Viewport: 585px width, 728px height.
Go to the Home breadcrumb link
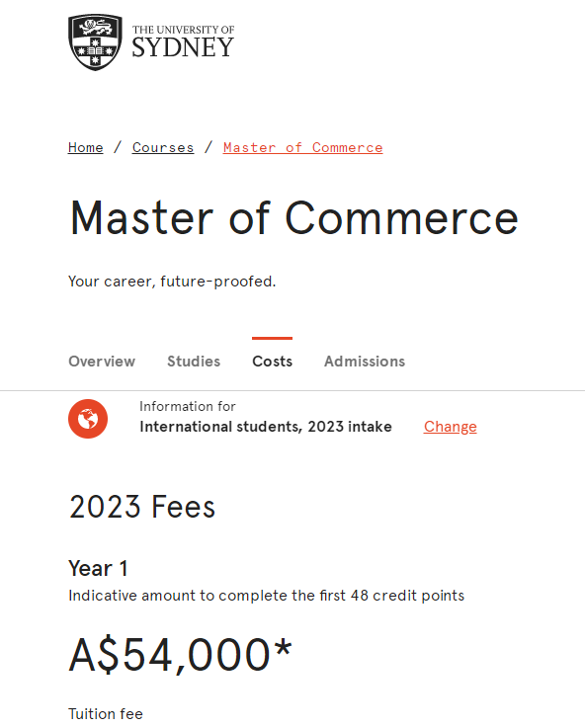[x=85, y=147]
